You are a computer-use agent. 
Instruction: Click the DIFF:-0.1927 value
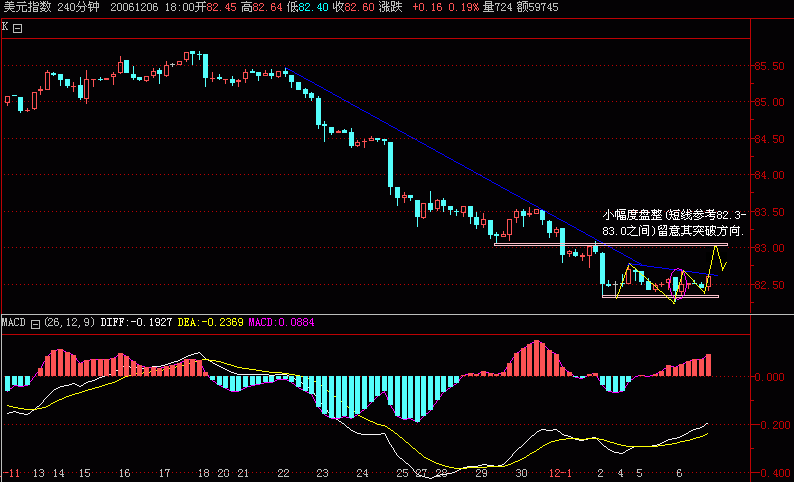(x=137, y=323)
